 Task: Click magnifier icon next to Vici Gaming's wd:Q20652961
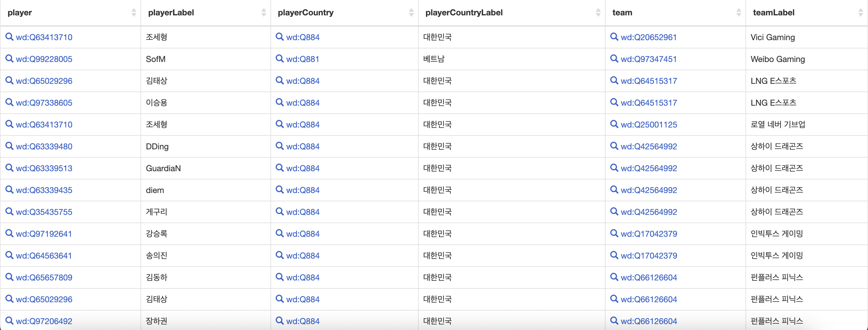point(614,37)
